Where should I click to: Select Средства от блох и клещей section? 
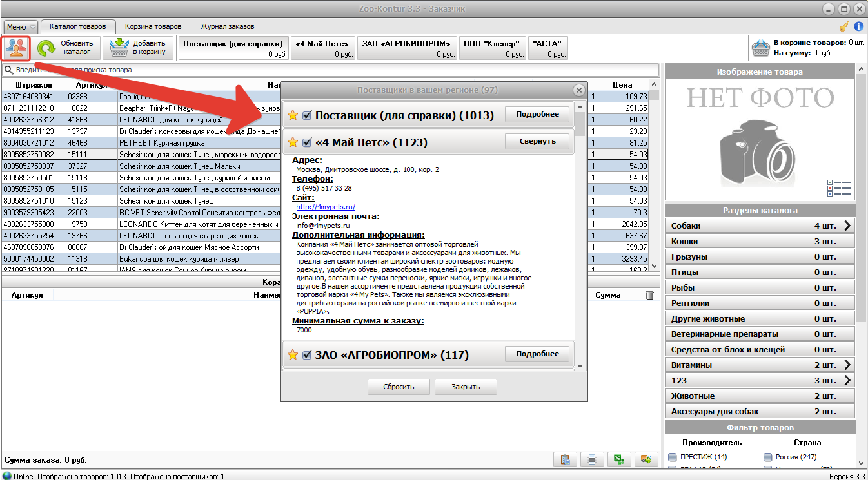[760, 349]
